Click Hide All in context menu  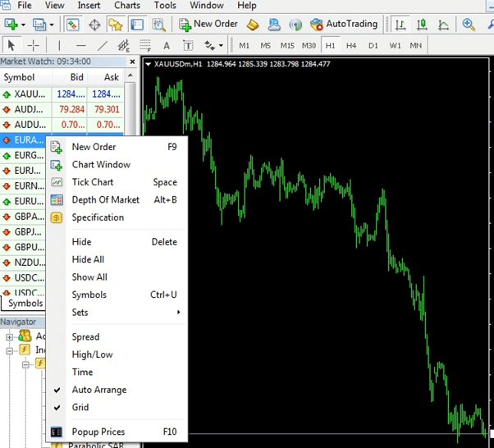pyautogui.click(x=117, y=259)
